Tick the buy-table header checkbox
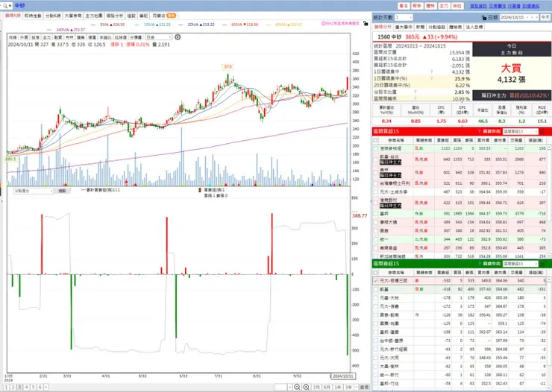 375,140
